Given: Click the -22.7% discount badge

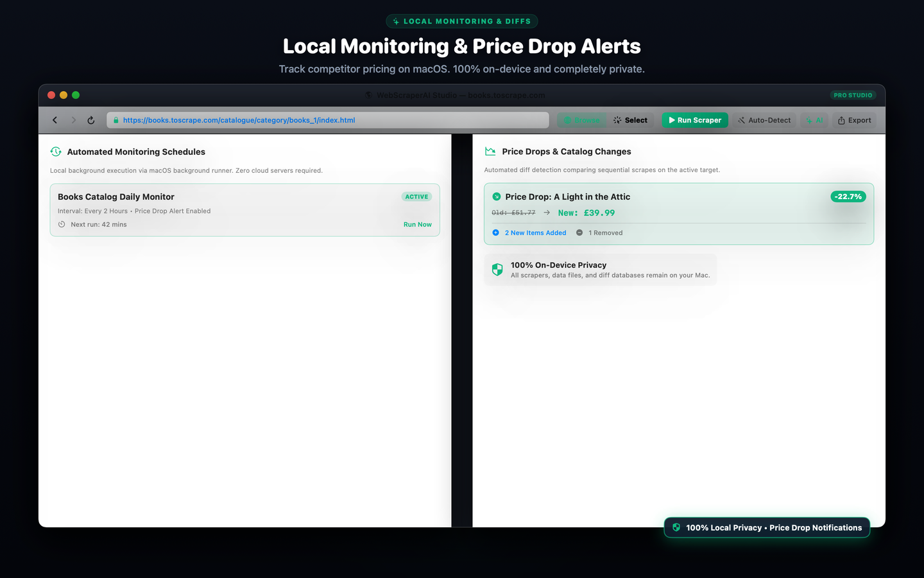Looking at the screenshot, I should pos(848,197).
